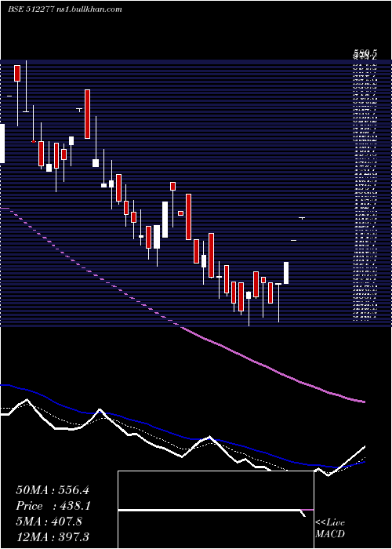Image resolution: width=392 pixels, height=549 pixels.
Task: Click inside the MACD histogram box
Action: tap(216, 510)
